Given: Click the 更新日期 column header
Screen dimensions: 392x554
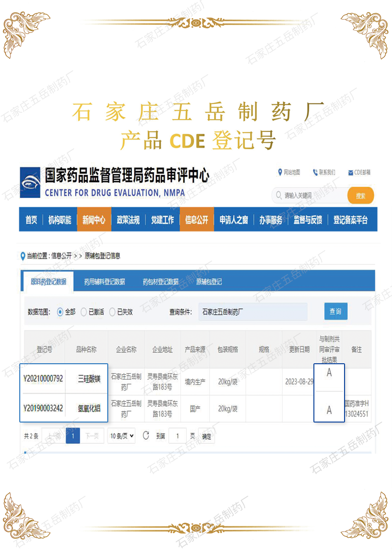Looking at the screenshot, I should 300,349.
